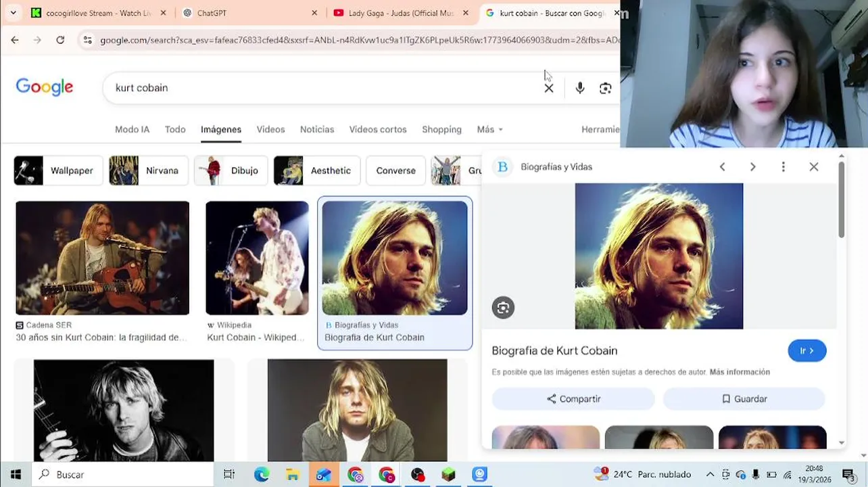Open Task View on the taskbar

(x=229, y=474)
